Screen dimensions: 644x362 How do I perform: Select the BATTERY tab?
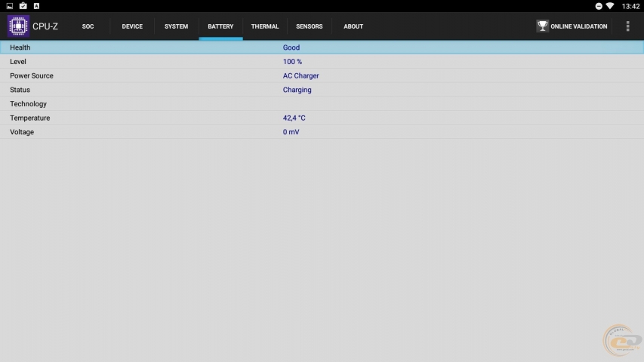220,26
